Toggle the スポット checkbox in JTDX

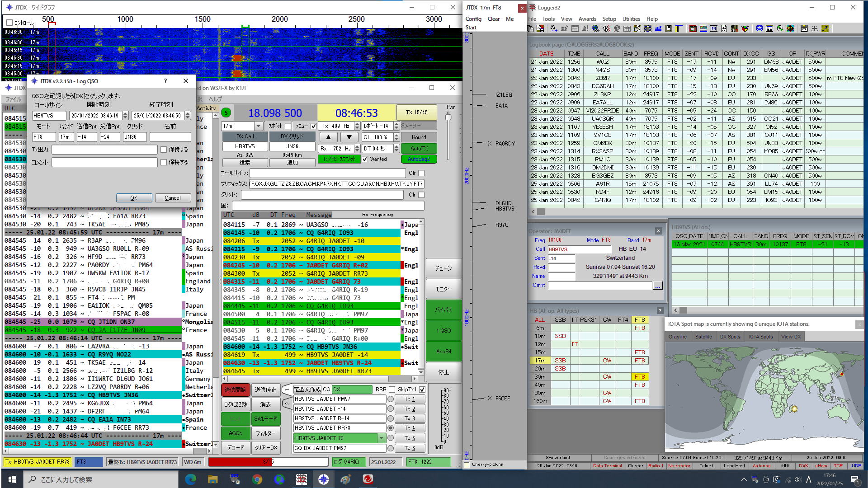tap(288, 126)
